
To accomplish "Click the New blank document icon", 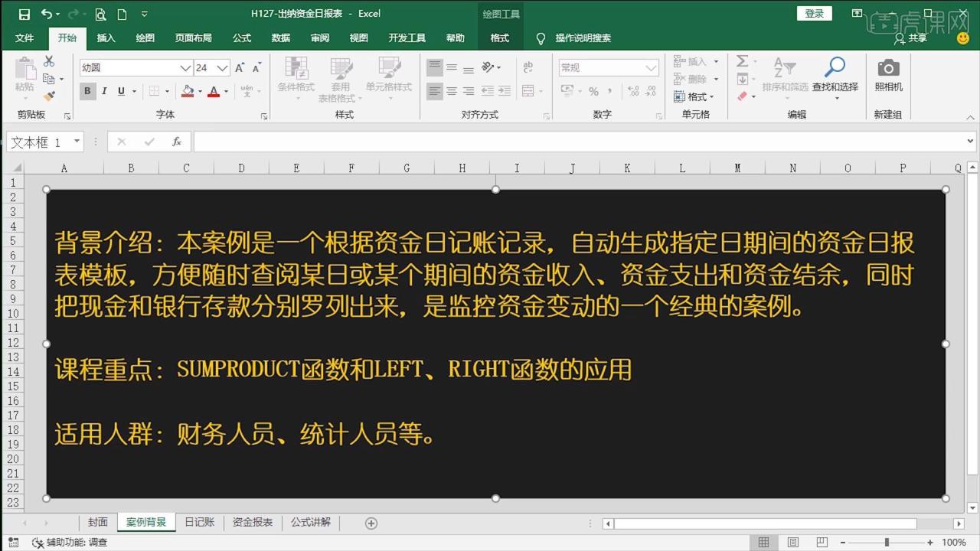I will 122,14.
